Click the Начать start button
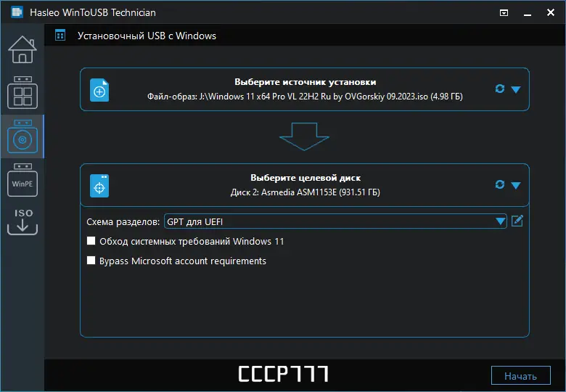Image resolution: width=566 pixels, height=392 pixels. pos(520,376)
